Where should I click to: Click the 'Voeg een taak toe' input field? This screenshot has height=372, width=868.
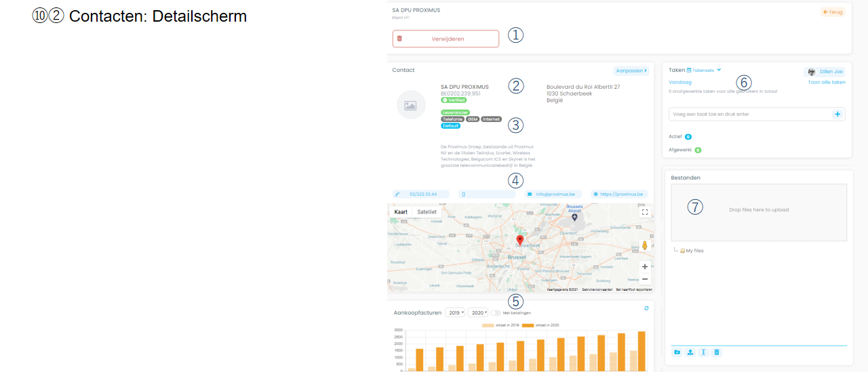[x=749, y=115]
